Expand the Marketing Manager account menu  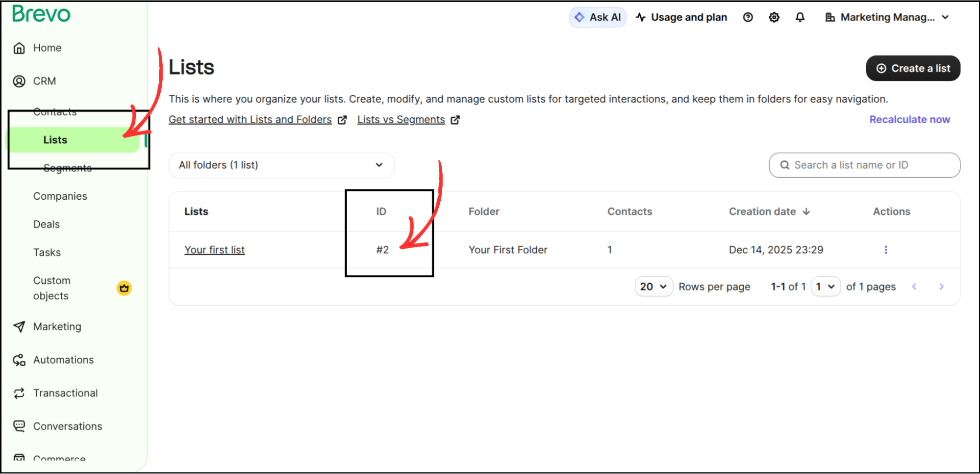pos(887,17)
